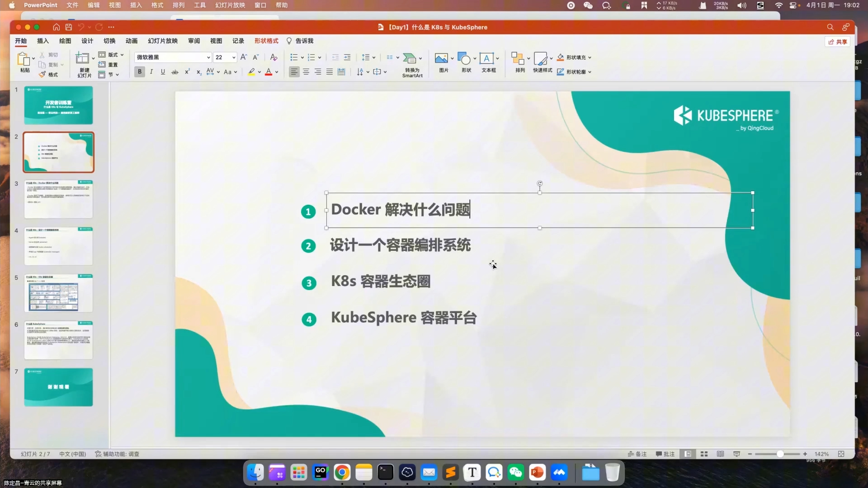Open the 幻灯片放映 menu in the menu bar

pyautogui.click(x=230, y=5)
